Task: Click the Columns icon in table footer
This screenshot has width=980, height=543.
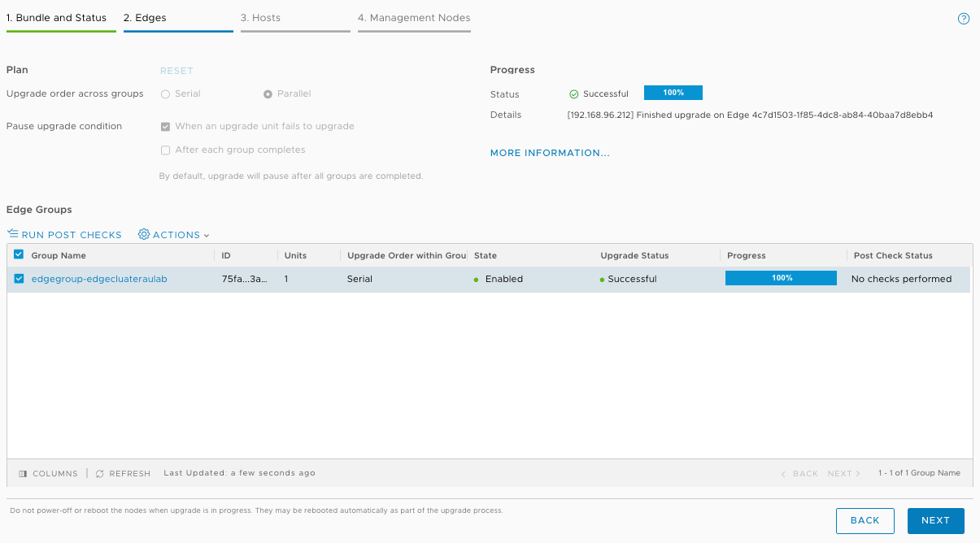Action: (23, 473)
